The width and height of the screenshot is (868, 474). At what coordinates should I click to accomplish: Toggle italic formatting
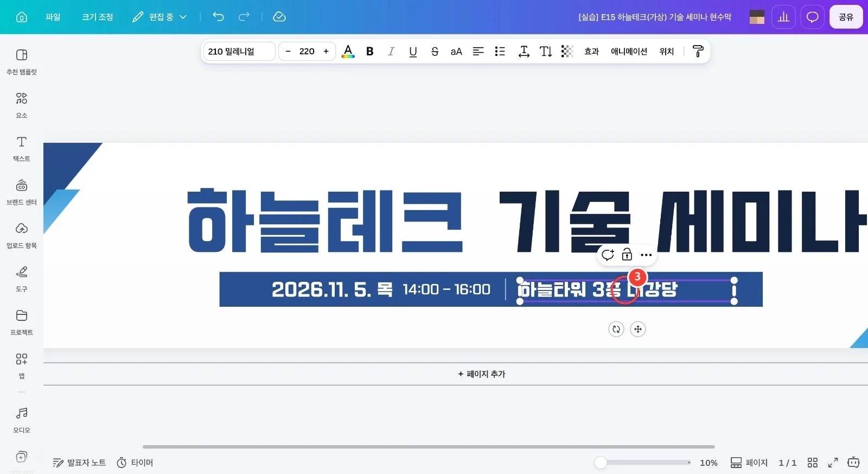(x=391, y=52)
